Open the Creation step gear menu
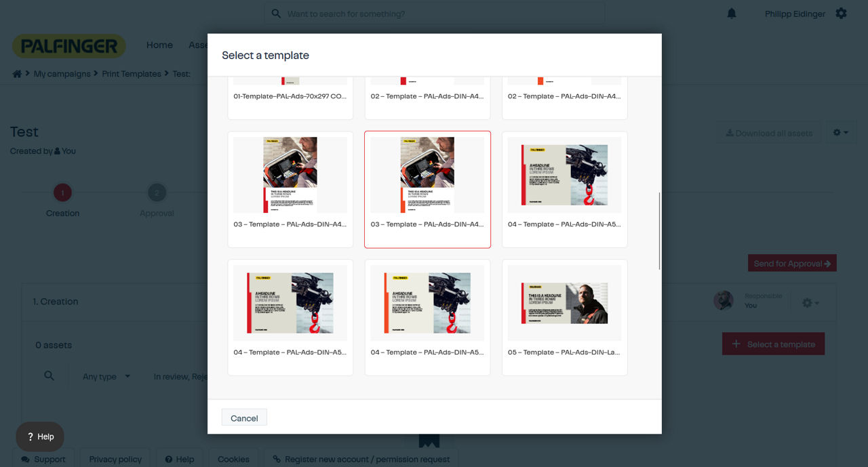 (x=810, y=303)
